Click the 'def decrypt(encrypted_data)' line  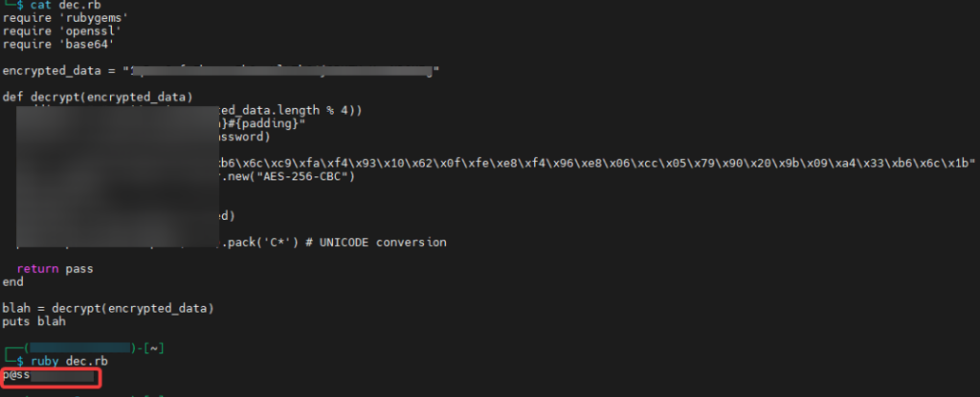click(98, 97)
